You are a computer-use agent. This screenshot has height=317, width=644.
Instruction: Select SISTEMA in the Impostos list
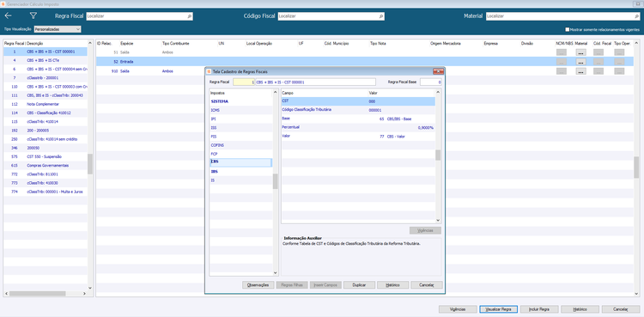pyautogui.click(x=240, y=101)
